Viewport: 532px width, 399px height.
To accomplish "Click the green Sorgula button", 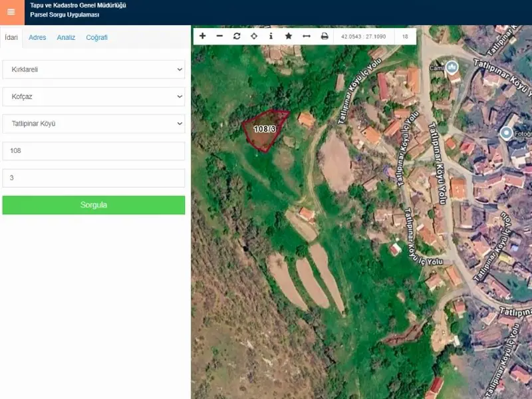I will tap(94, 205).
